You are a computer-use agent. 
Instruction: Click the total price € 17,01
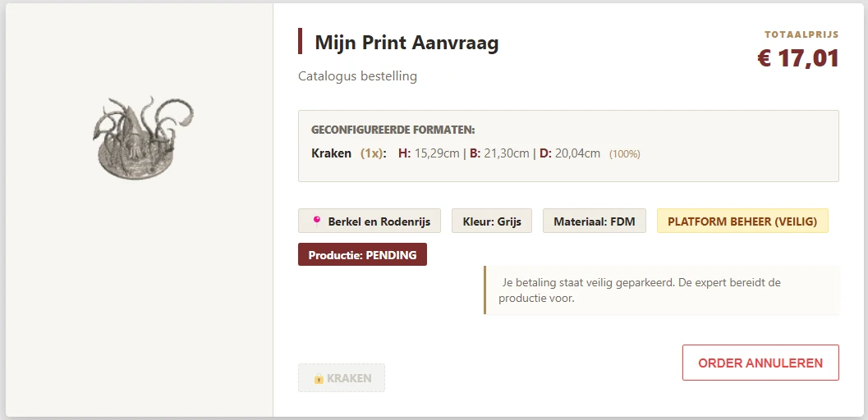click(x=798, y=58)
